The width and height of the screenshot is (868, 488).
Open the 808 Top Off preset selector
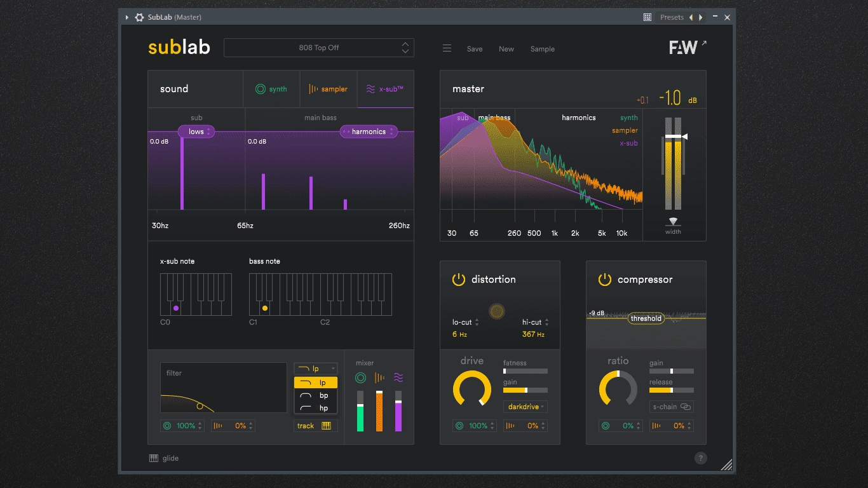click(x=319, y=48)
